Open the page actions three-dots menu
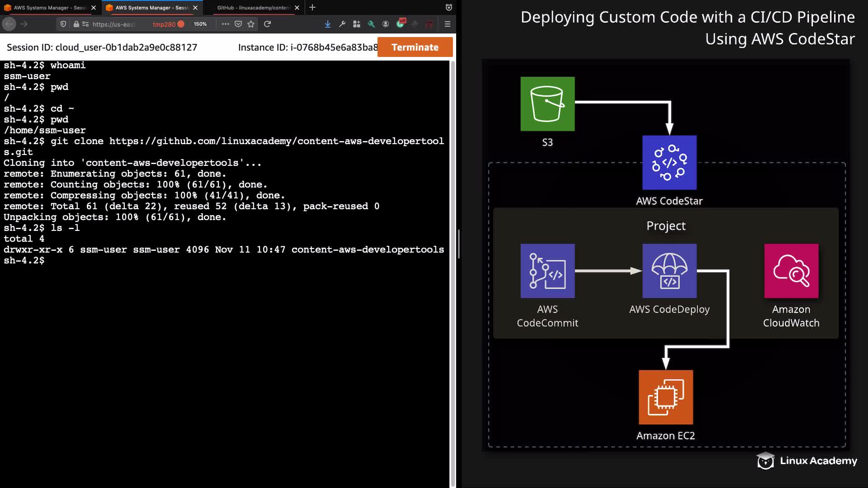This screenshot has height=488, width=868. point(225,24)
